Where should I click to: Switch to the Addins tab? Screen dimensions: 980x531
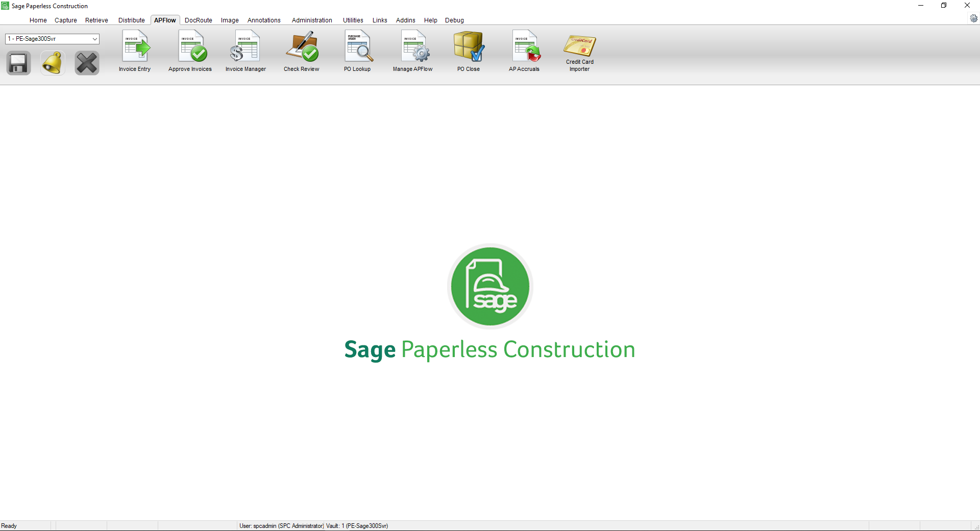[x=406, y=20]
